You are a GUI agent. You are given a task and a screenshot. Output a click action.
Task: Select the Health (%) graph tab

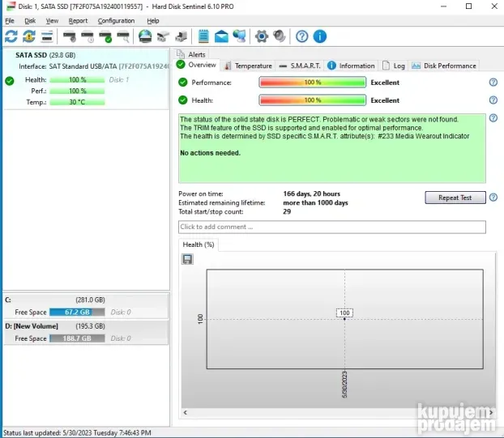tap(199, 245)
